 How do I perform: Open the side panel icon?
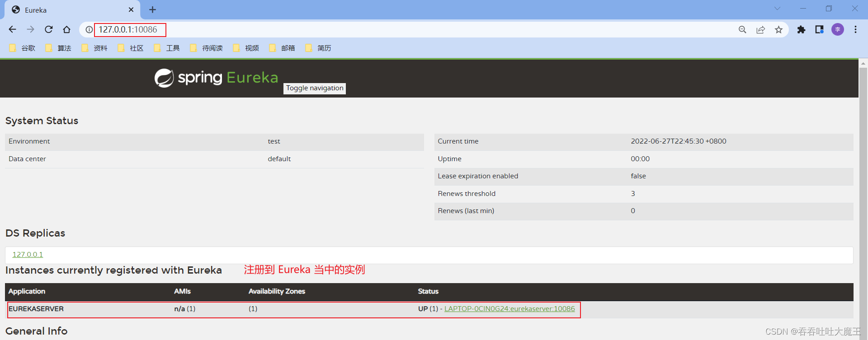click(819, 29)
